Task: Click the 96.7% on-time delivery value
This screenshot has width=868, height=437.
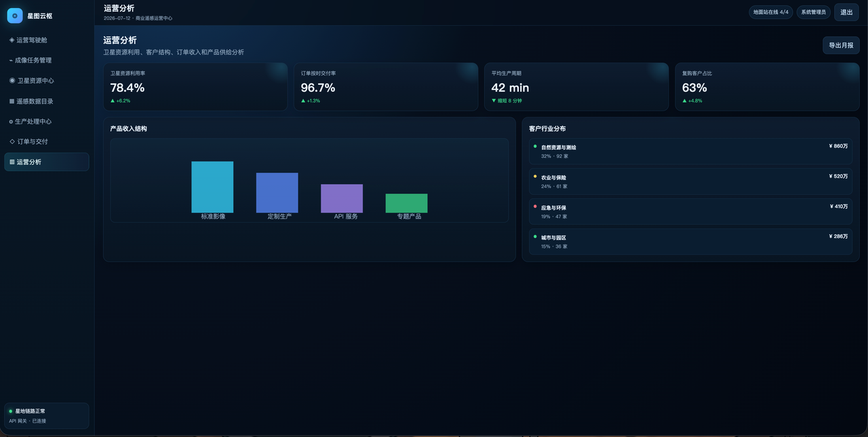Action: click(318, 88)
